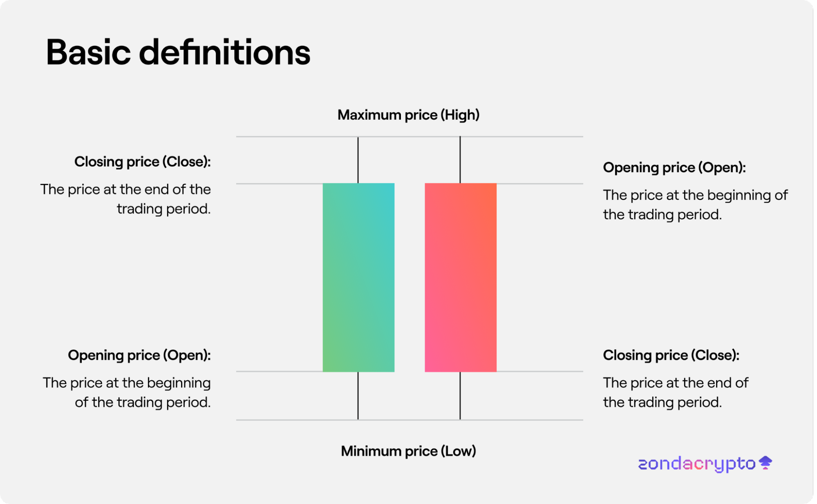Click "Opening price (Open):" heading beside red candle
The width and height of the screenshot is (817, 504).
(674, 167)
